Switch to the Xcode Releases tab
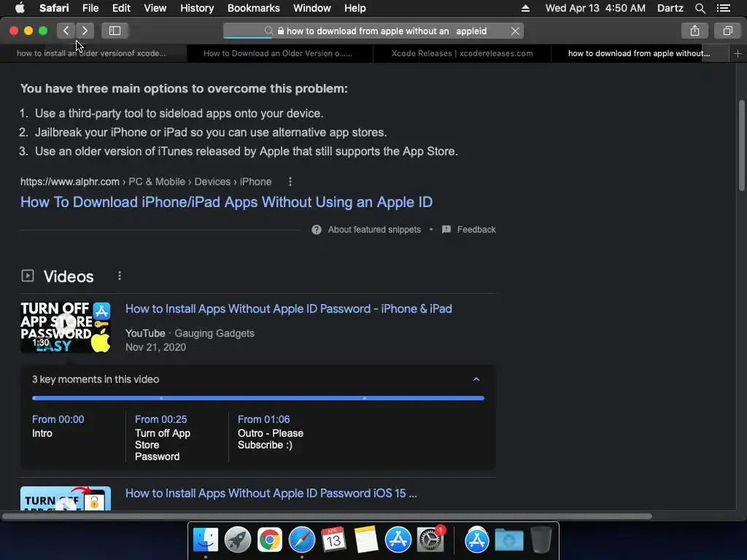The height and width of the screenshot is (560, 747). [462, 53]
